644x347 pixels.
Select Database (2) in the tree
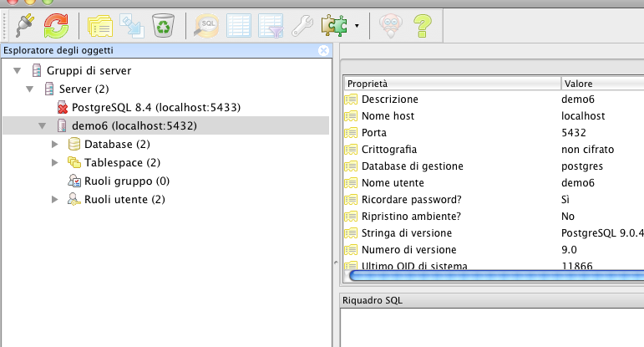click(117, 145)
